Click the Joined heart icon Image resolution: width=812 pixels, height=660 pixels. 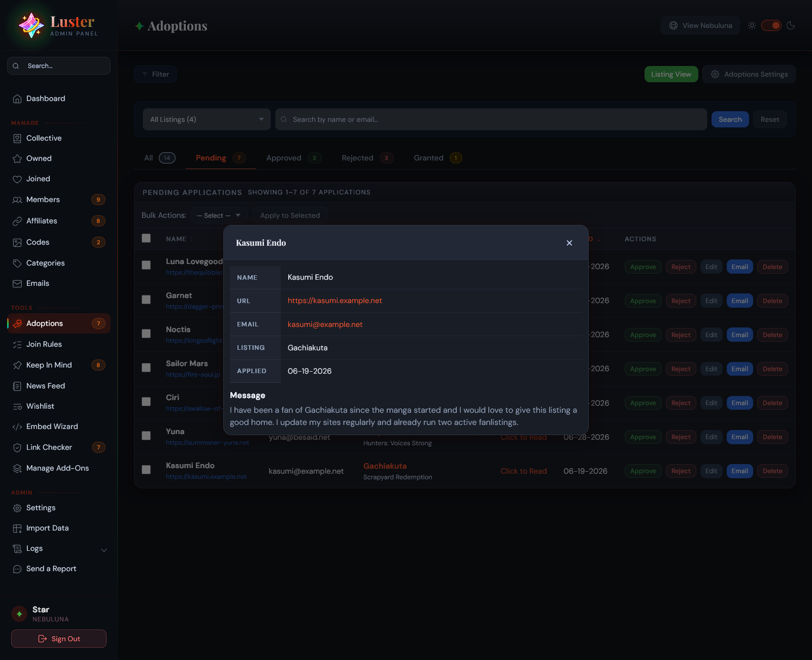pos(17,179)
